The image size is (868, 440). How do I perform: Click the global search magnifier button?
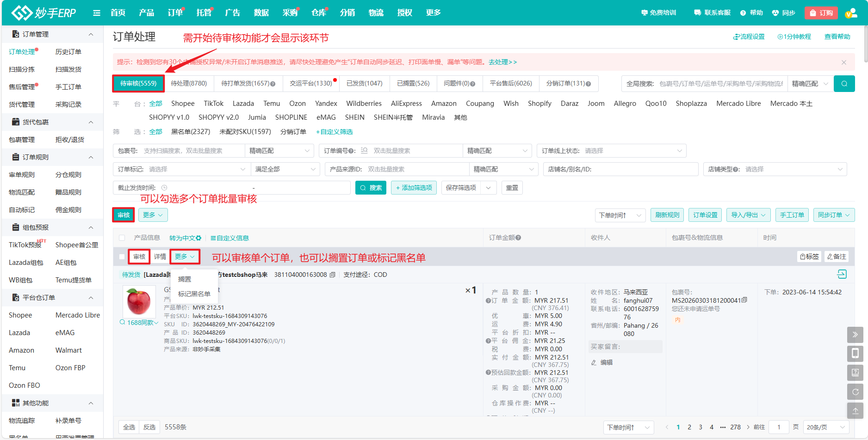844,84
